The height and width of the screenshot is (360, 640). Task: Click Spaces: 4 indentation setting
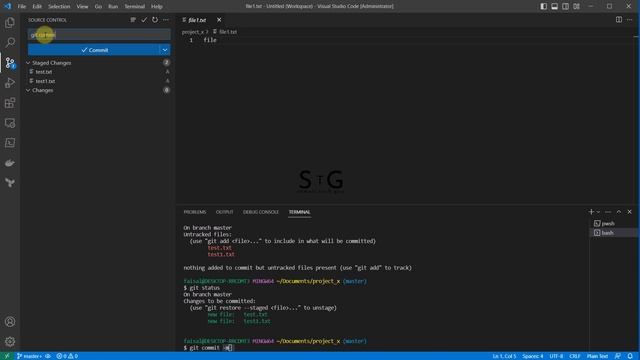point(533,356)
